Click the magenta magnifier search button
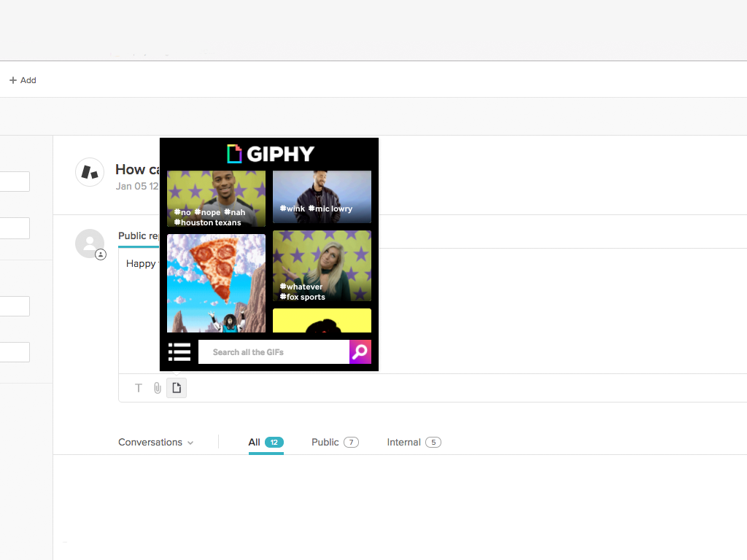Image resolution: width=747 pixels, height=560 pixels. pos(360,352)
